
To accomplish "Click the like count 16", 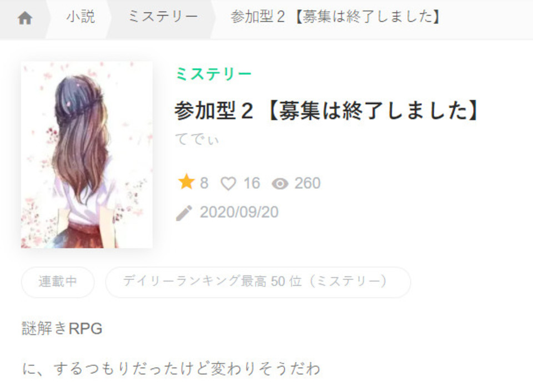I will [x=252, y=183].
